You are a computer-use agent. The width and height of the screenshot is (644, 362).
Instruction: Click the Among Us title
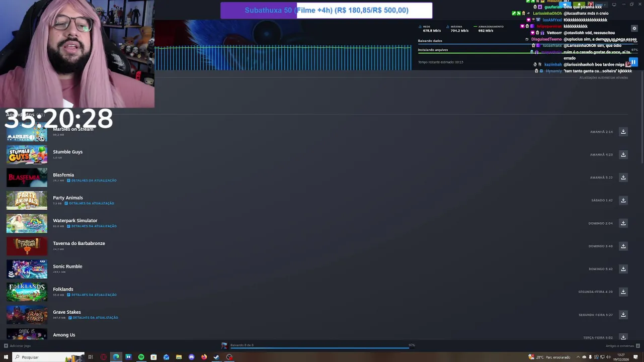pos(64,335)
